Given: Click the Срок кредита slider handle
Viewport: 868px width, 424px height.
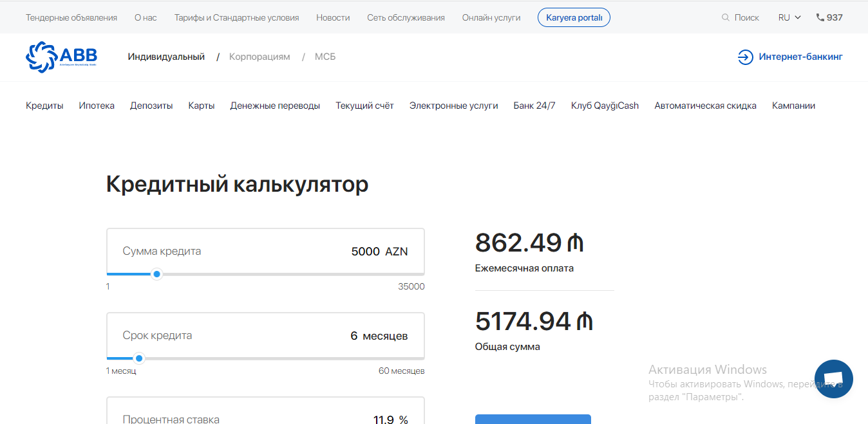Looking at the screenshot, I should 139,358.
